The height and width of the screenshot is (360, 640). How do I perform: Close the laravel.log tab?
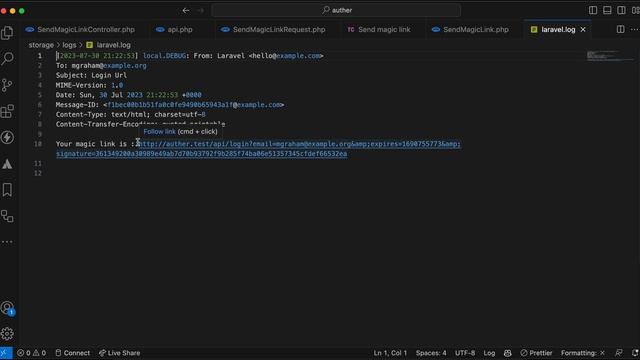click(583, 29)
